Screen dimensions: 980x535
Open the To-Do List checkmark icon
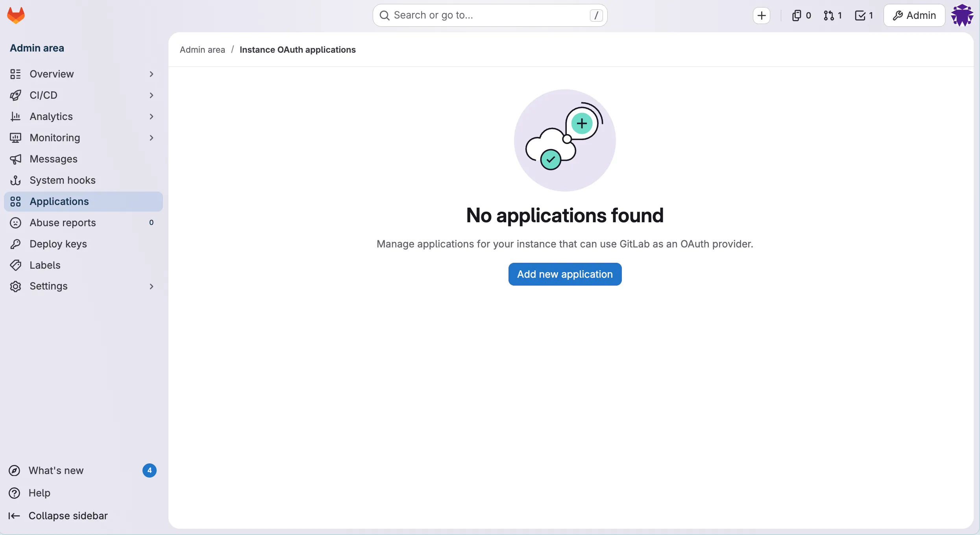[x=860, y=15]
